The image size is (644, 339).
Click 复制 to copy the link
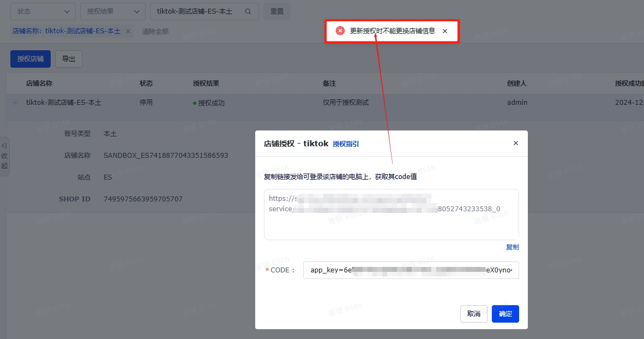pyautogui.click(x=512, y=247)
